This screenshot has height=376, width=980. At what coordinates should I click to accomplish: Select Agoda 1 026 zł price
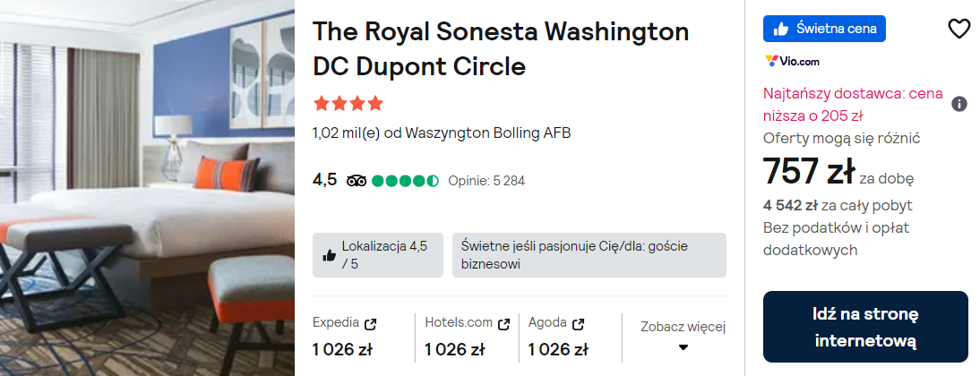tap(558, 349)
